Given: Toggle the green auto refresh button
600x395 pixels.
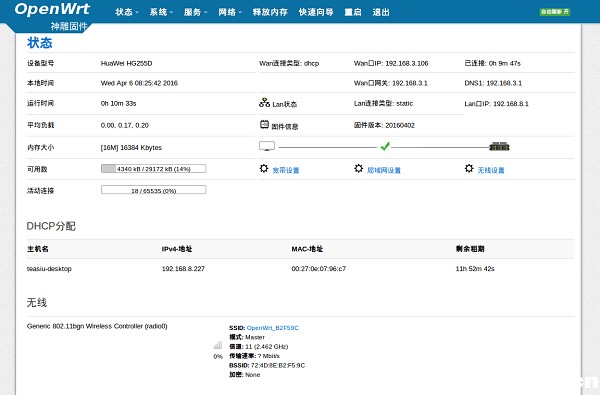Looking at the screenshot, I should point(555,12).
